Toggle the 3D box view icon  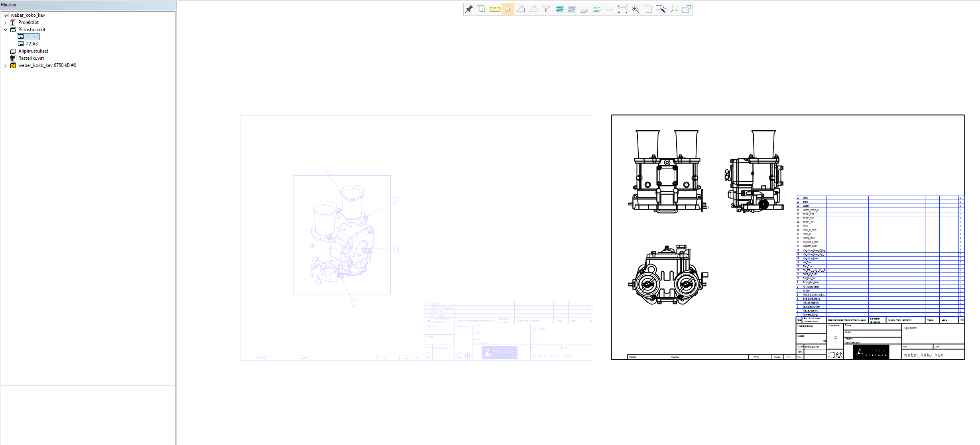click(x=648, y=9)
